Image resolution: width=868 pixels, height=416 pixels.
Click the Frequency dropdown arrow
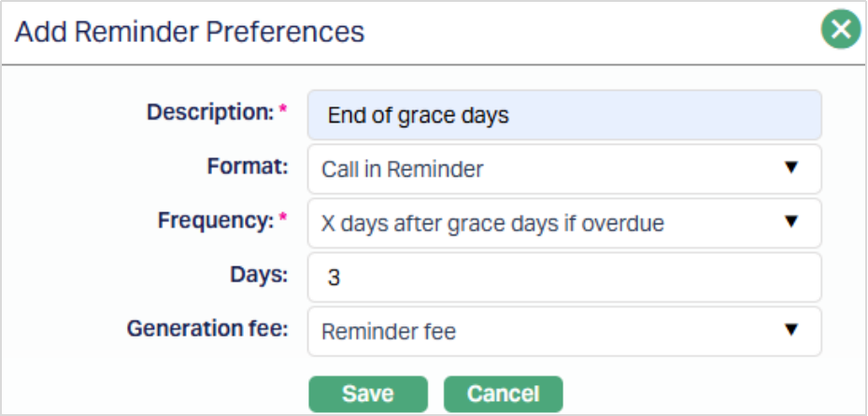tap(791, 222)
